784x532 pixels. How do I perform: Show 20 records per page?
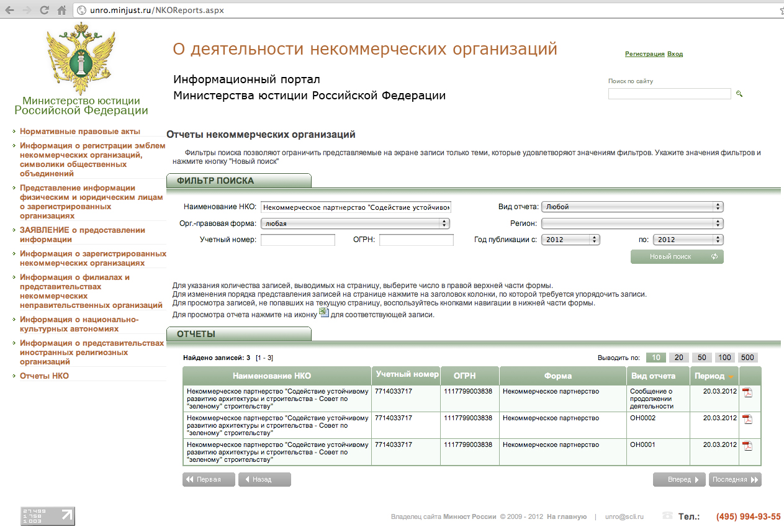[679, 358]
